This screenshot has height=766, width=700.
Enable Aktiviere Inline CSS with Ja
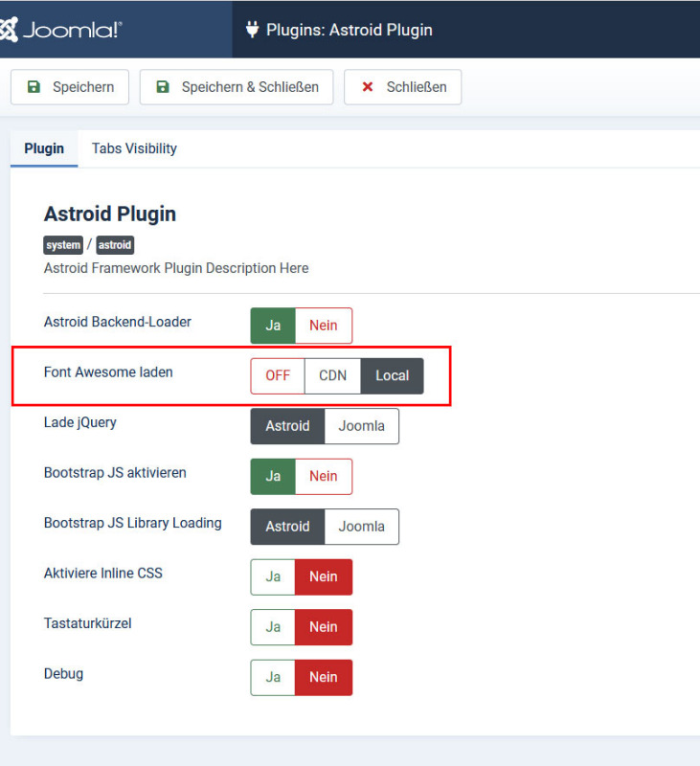(x=273, y=577)
